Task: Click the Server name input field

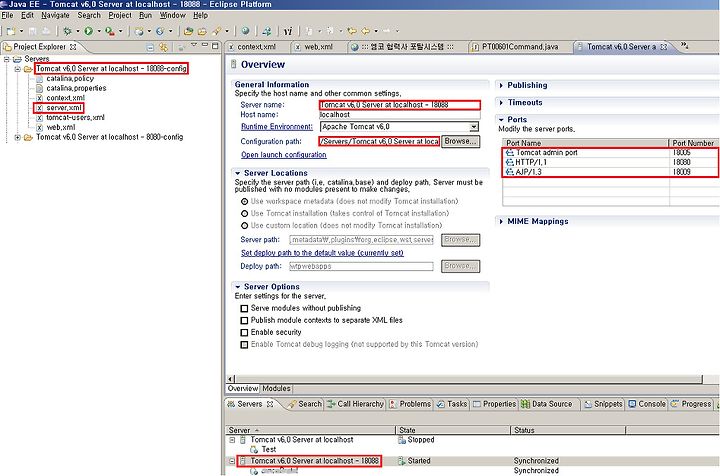Action: (399, 105)
